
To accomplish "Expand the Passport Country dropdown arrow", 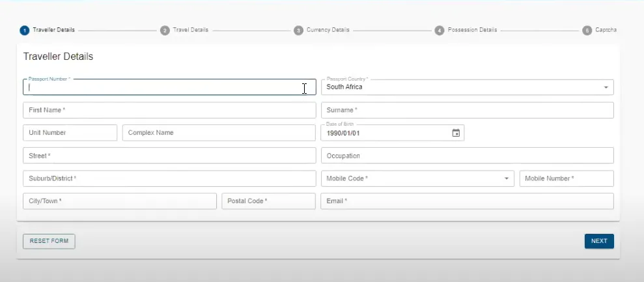I will click(606, 87).
